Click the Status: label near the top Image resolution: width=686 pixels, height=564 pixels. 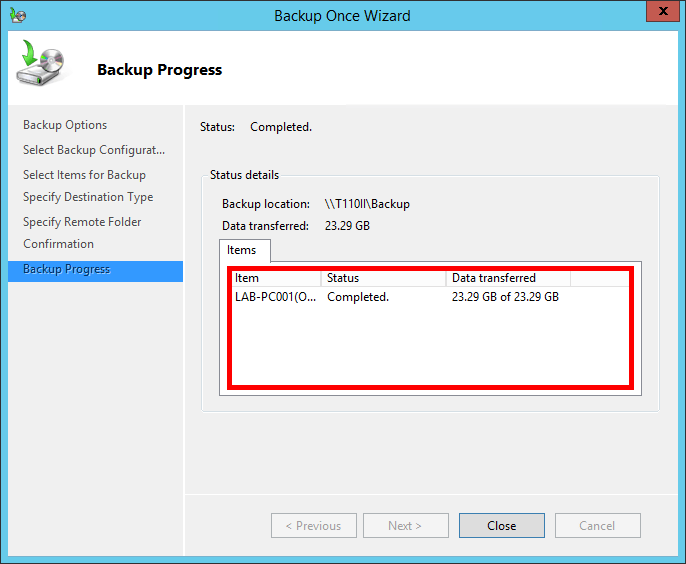point(217,127)
